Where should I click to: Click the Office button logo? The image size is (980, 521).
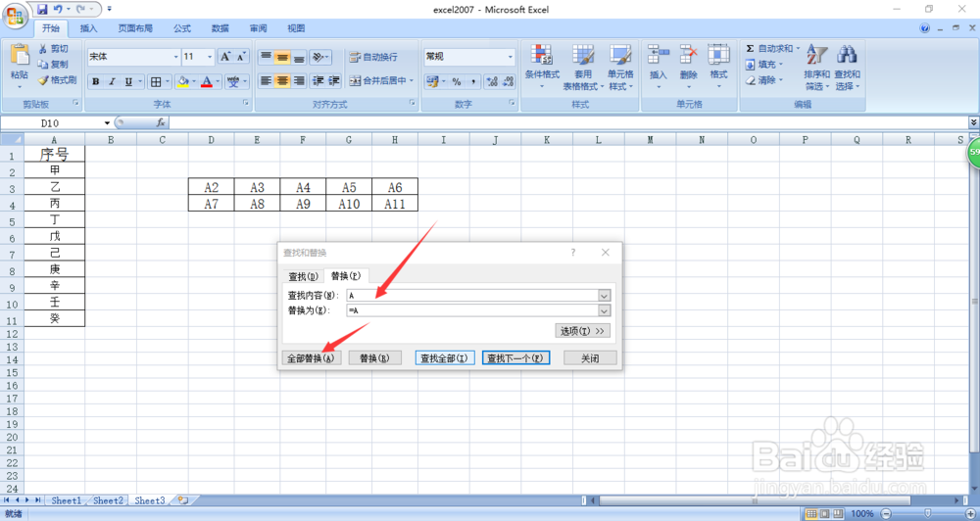tap(15, 15)
